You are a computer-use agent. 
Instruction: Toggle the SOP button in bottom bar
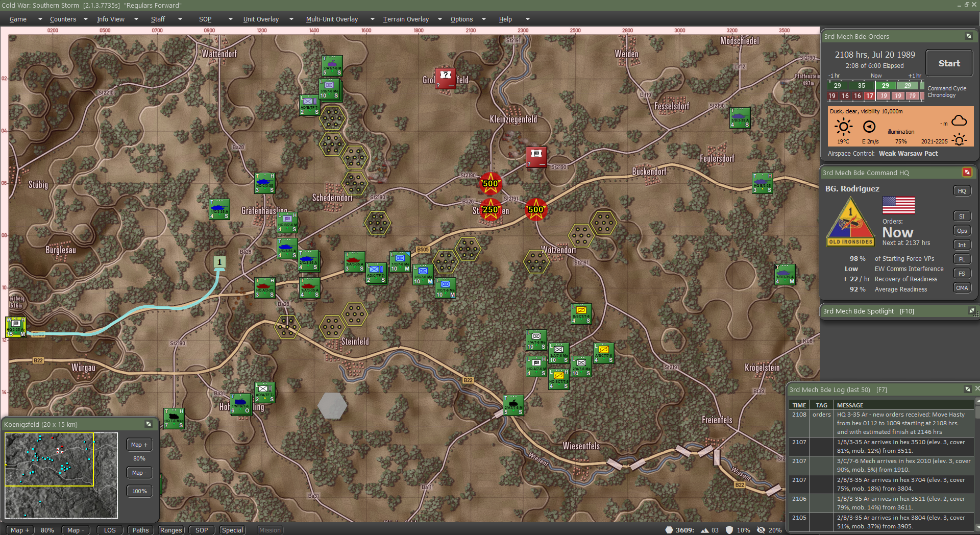coord(202,530)
